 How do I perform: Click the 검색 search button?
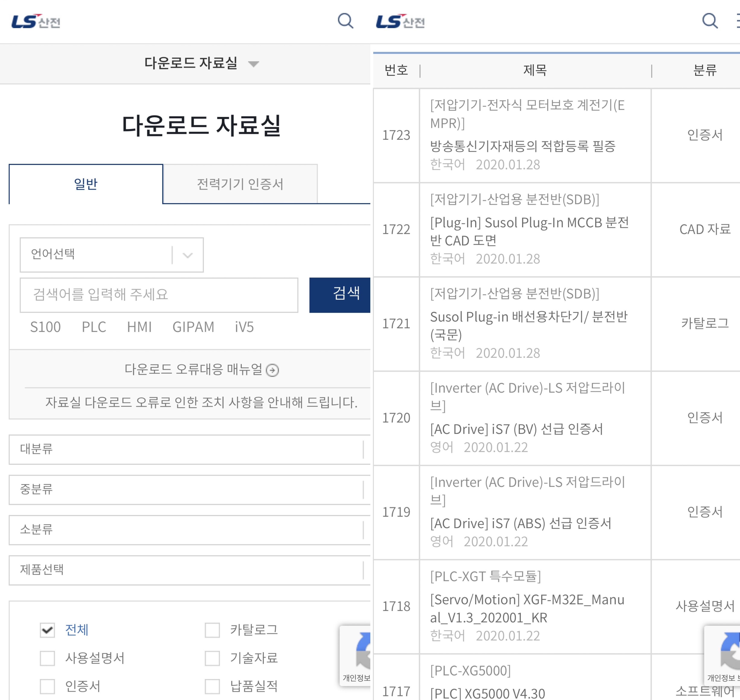(340, 295)
